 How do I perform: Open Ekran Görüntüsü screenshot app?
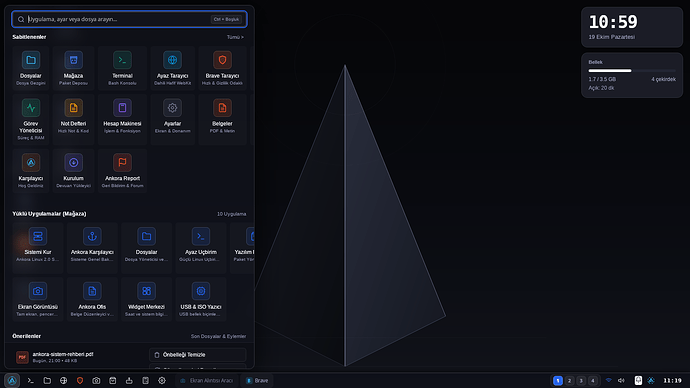tap(38, 299)
